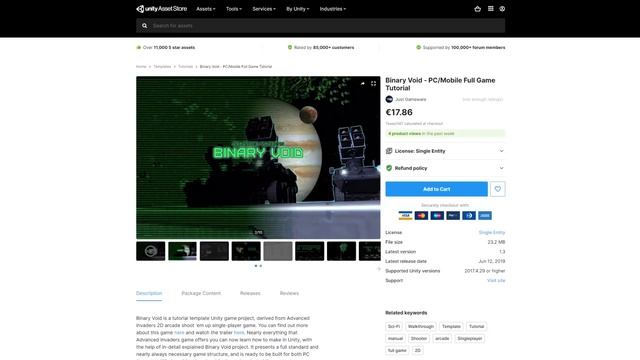Screen dimensions: 640x360
Task: Click the Single Entity license link
Action: click(492, 232)
